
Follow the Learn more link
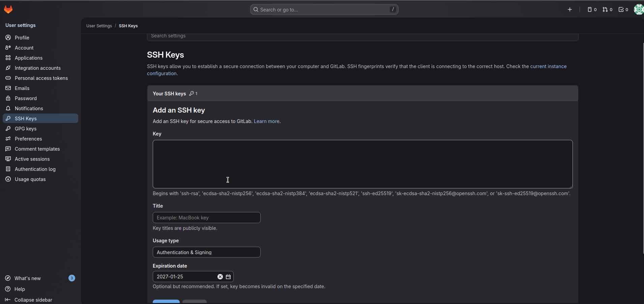click(267, 121)
